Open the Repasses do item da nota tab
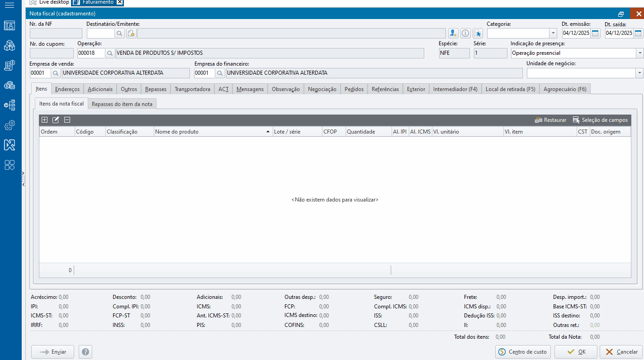This screenshot has width=644, height=360. click(122, 104)
